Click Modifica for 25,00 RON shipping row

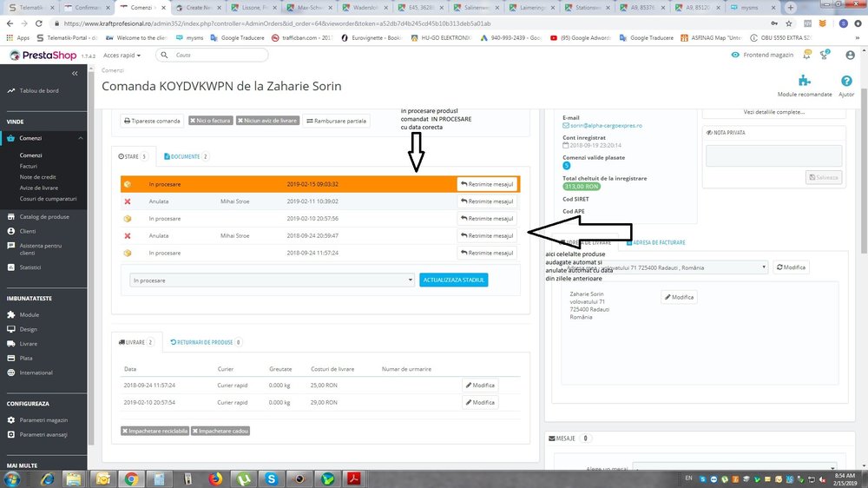(480, 385)
